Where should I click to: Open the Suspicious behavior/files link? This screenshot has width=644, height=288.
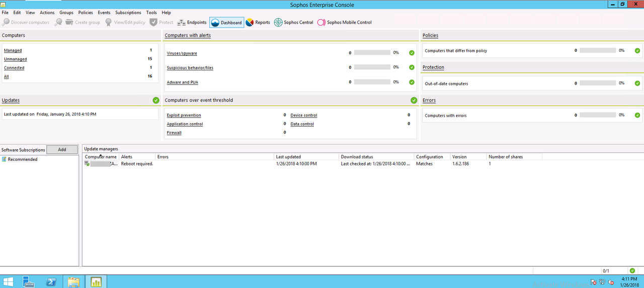[190, 68]
